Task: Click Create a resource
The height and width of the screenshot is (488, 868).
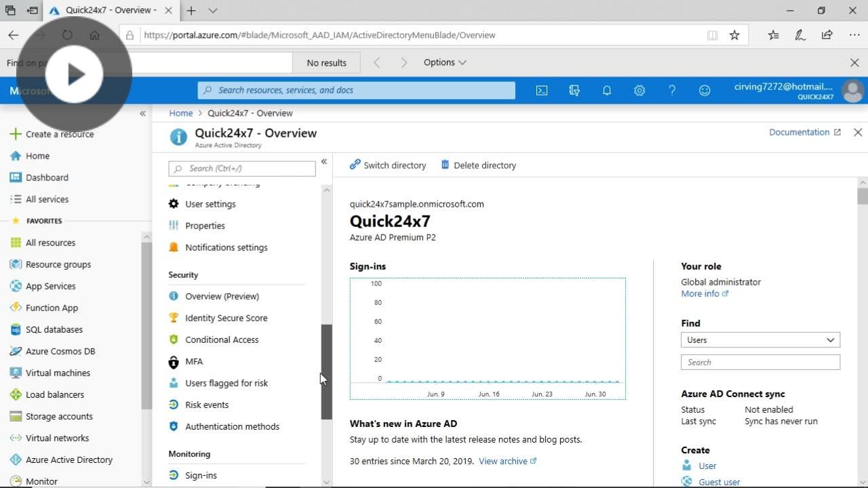Action: click(52, 134)
